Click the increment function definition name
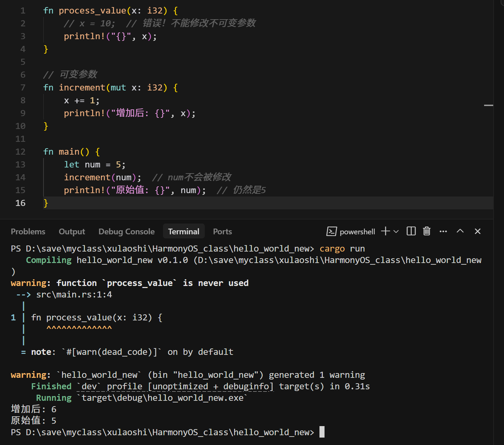This screenshot has width=504, height=445. point(82,88)
